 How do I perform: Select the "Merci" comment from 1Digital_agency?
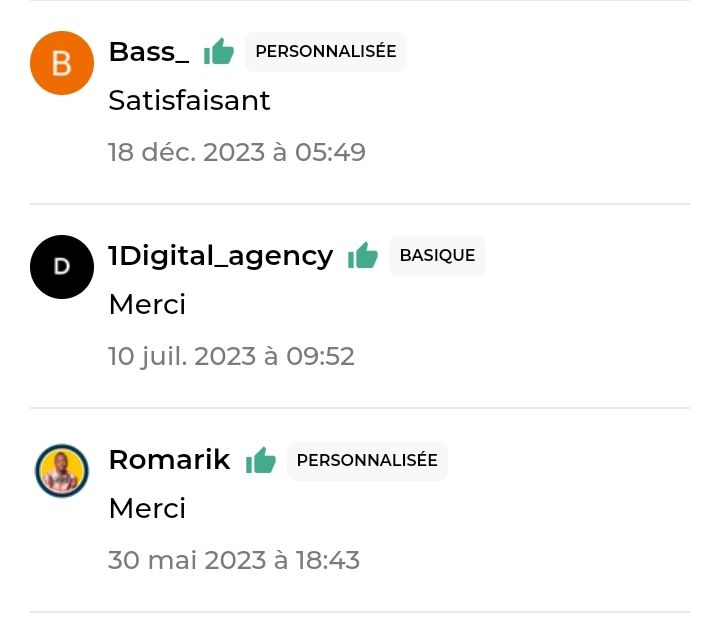point(147,304)
